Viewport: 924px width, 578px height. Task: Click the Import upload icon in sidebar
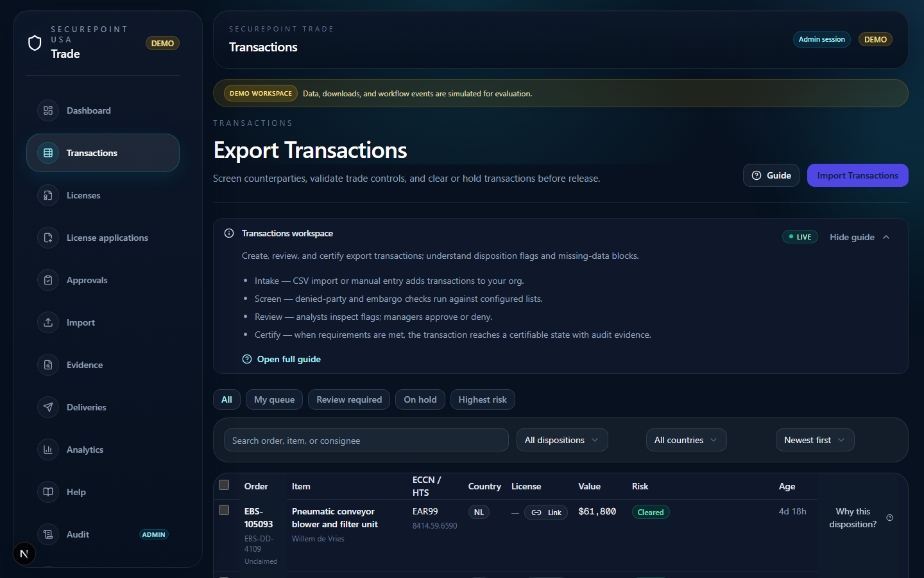click(48, 322)
